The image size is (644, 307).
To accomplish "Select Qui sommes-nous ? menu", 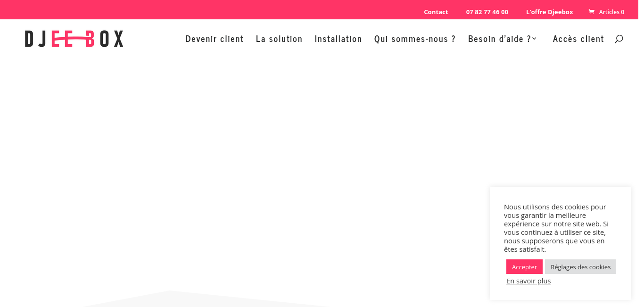I will [x=415, y=39].
